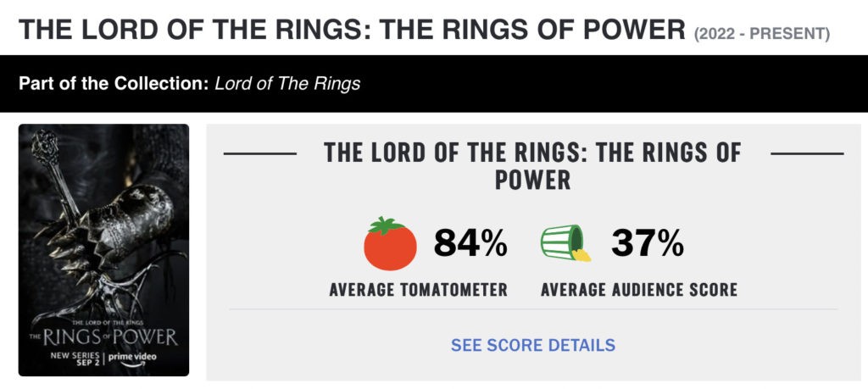The height and width of the screenshot is (389, 868).
Task: Click the horizontal line right of the score panel heading
Action: pos(807,153)
